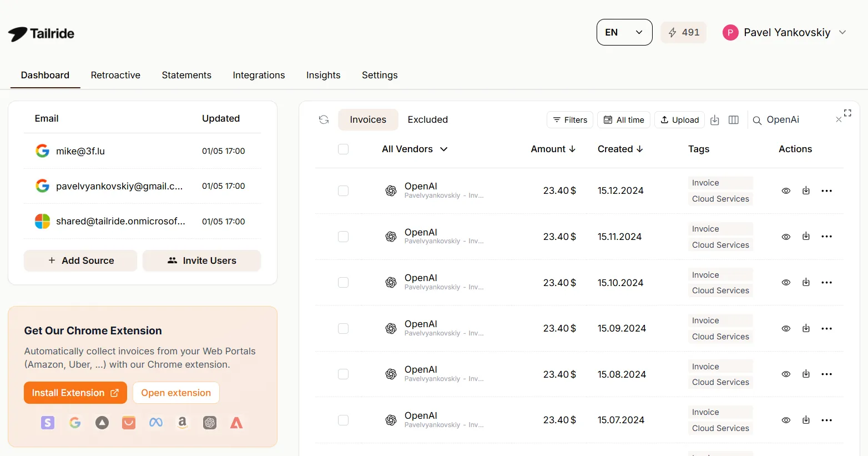Click the Adobe portal icon

point(236,423)
